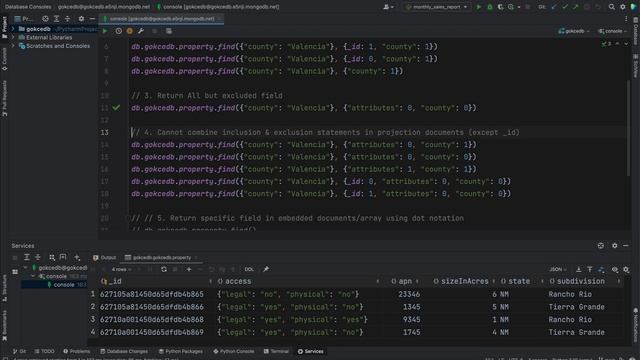Click Services add service plus icon

coord(77,257)
